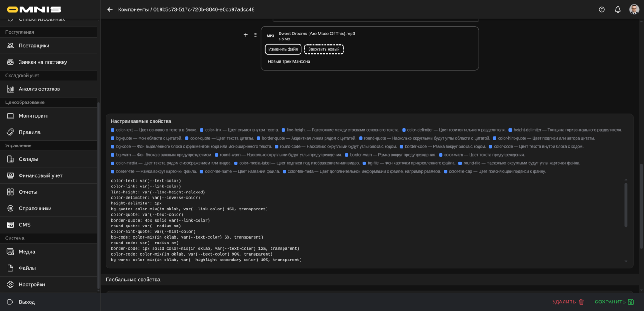Screen dimensions: 644x311
Task: Click the back arrow next to Компоненты
Action: coord(110,9)
